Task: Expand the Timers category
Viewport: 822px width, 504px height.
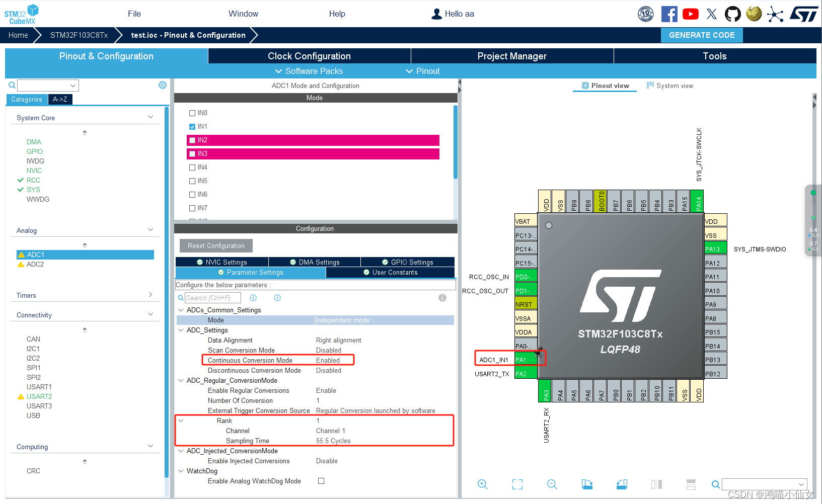Action: tap(151, 295)
